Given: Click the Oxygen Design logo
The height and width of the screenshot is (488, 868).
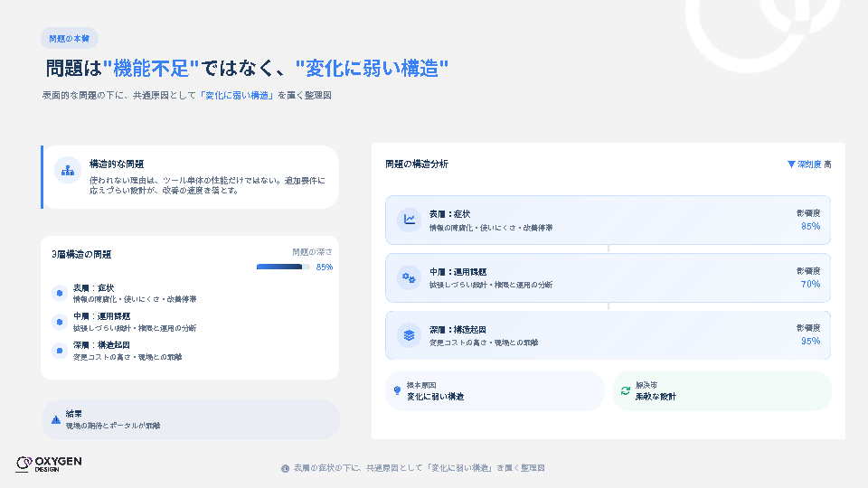Looking at the screenshot, I should pyautogui.click(x=48, y=464).
